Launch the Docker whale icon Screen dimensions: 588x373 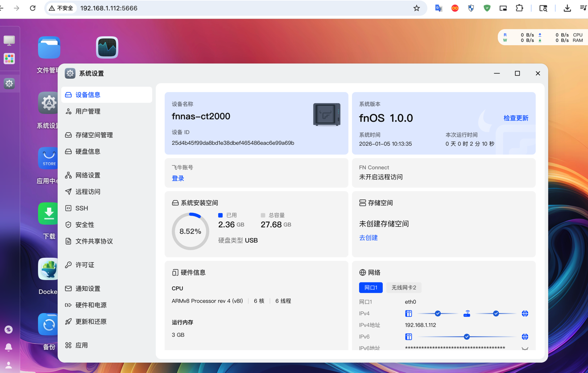click(x=48, y=269)
